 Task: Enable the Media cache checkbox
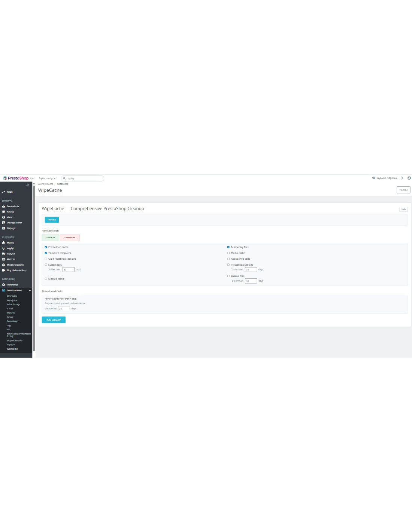pyautogui.click(x=228, y=253)
